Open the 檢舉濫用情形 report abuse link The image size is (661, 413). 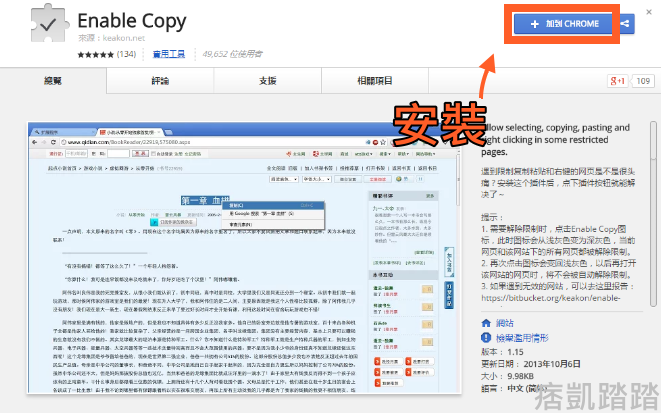[522, 338]
